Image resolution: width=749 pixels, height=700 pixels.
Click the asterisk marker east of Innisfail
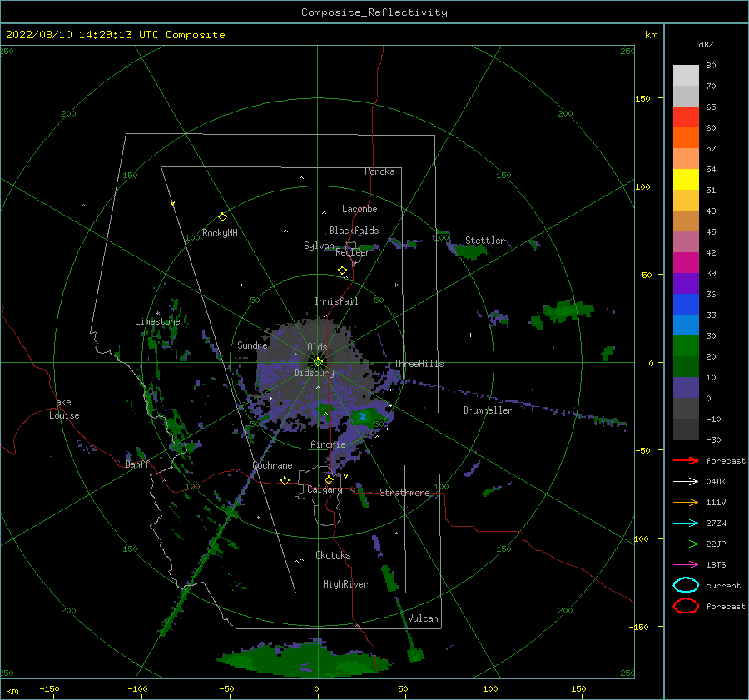(x=395, y=285)
